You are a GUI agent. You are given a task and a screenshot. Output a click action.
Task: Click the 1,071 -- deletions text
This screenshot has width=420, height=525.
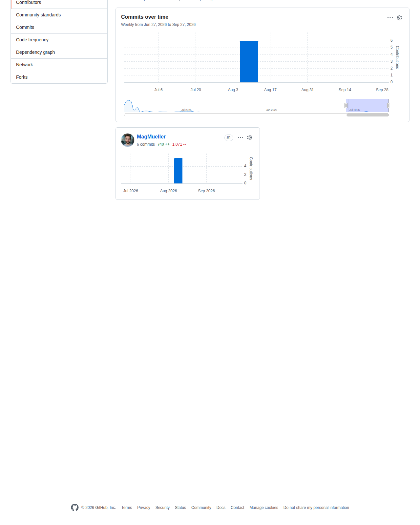(x=179, y=144)
